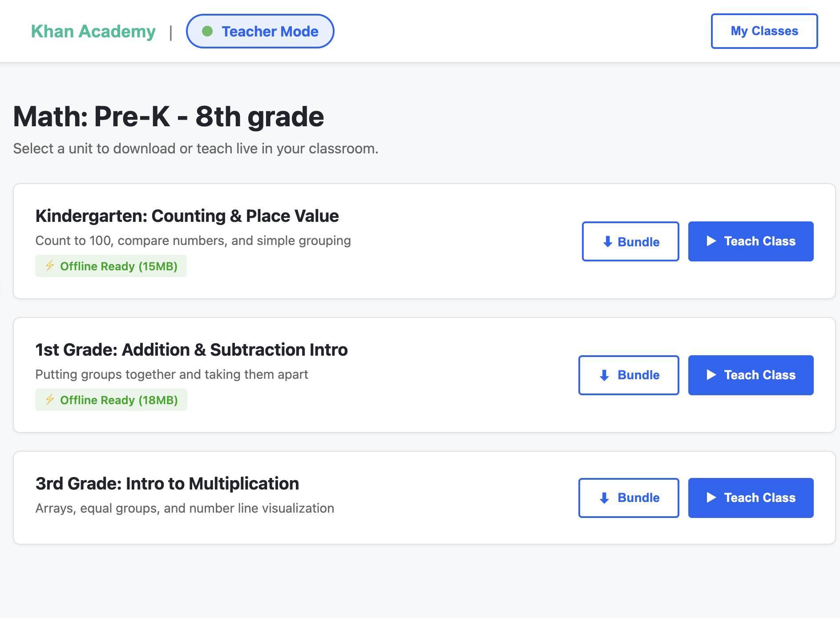Click lightning icon on Offline Ready (15MB) badge

tap(50, 266)
